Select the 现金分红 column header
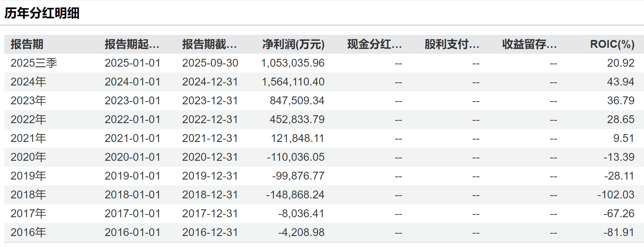644x247 pixels. point(374,44)
